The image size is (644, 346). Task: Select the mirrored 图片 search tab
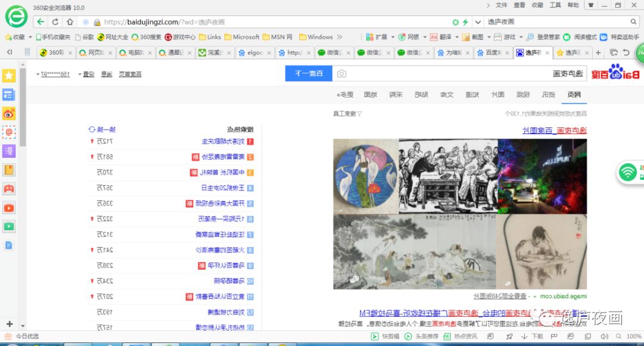(x=497, y=95)
